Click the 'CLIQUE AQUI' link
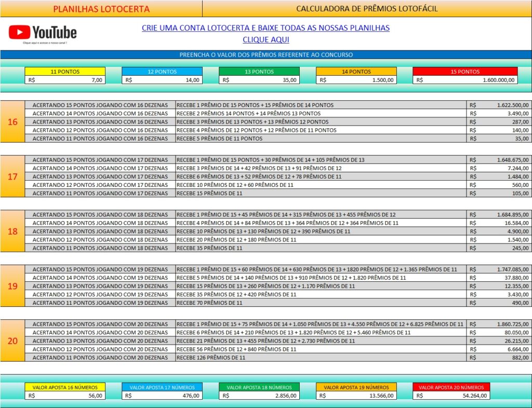The image size is (532, 408). tap(265, 39)
